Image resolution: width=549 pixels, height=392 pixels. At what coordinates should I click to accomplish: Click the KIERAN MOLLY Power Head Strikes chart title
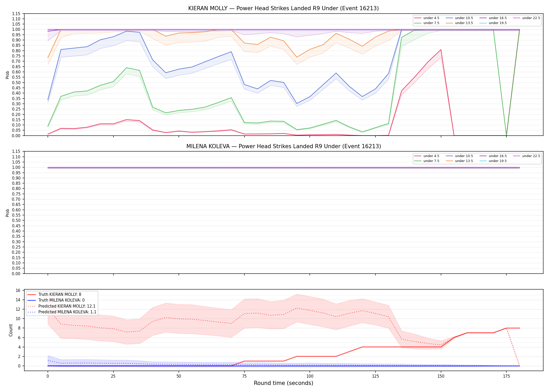[283, 8]
